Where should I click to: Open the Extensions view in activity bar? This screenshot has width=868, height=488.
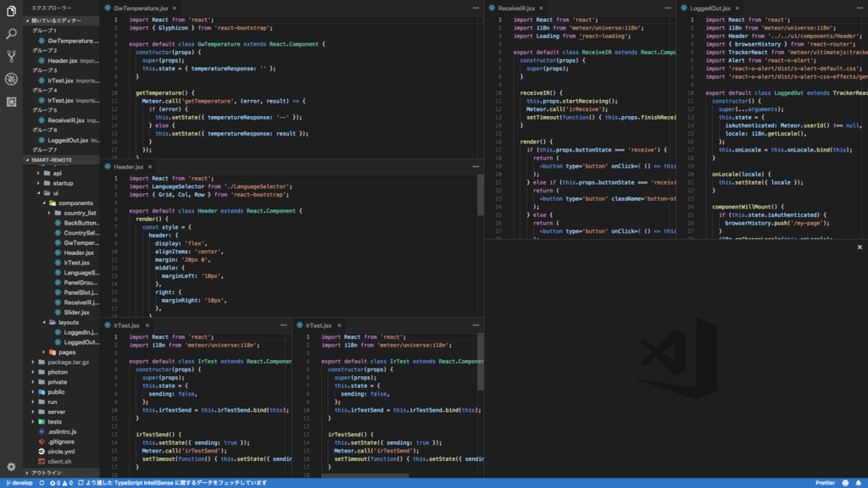tap(11, 102)
